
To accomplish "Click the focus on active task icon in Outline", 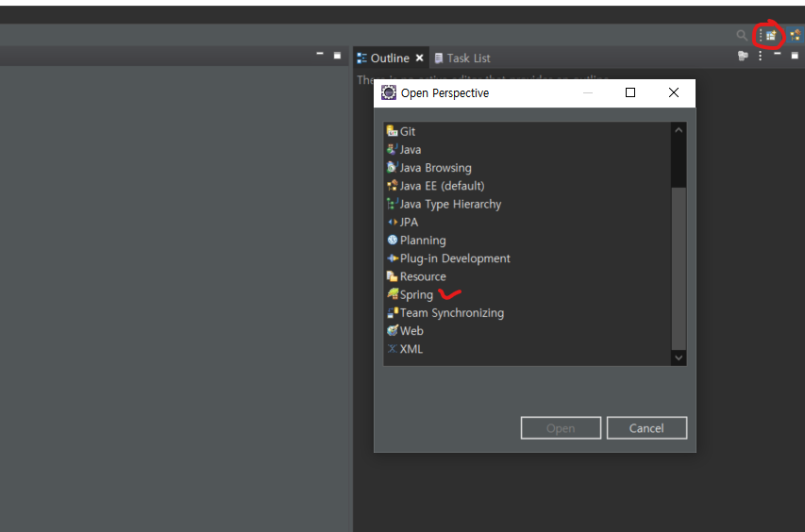I will click(x=743, y=56).
